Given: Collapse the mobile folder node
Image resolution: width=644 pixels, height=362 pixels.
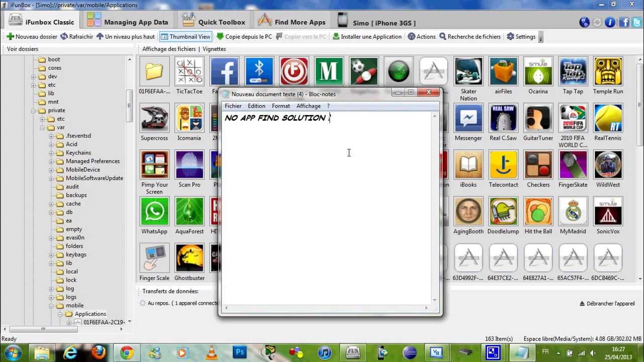Looking at the screenshot, I should point(51,306).
